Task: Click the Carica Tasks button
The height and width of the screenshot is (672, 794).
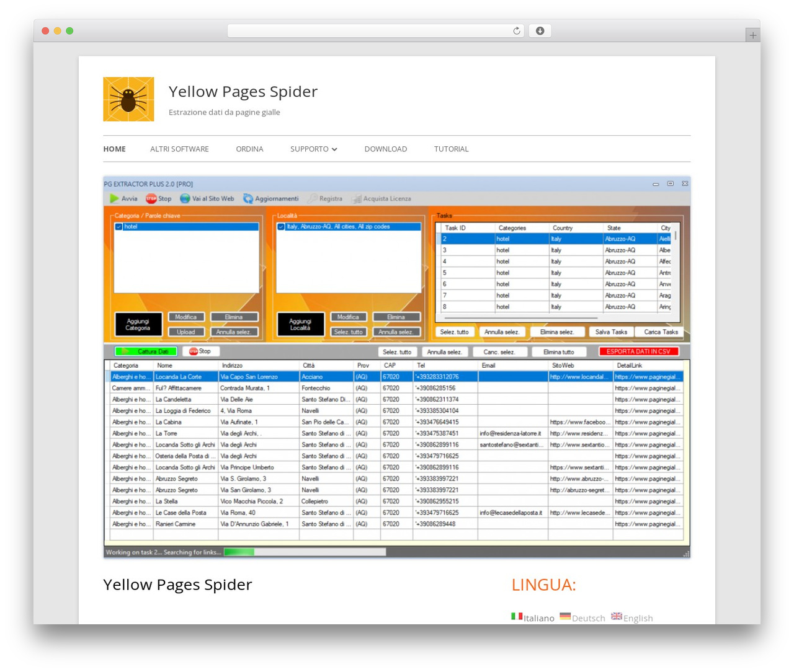Action: click(x=661, y=332)
